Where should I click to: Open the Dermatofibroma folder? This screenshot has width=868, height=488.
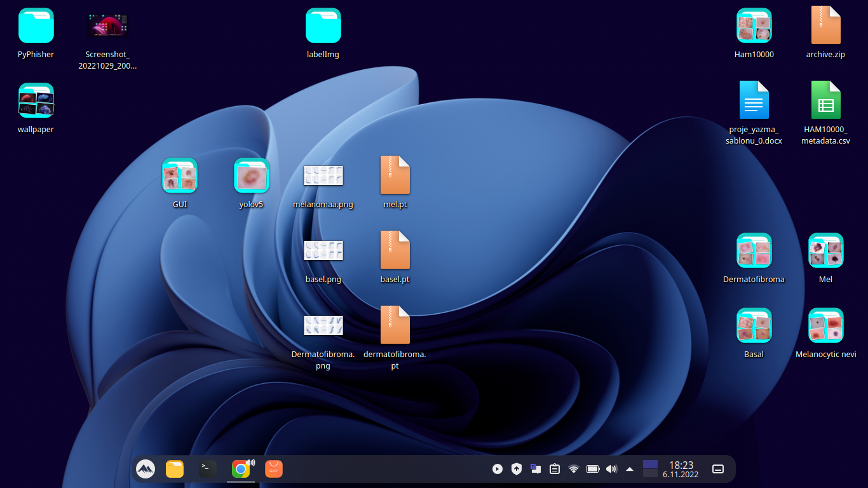click(x=754, y=250)
